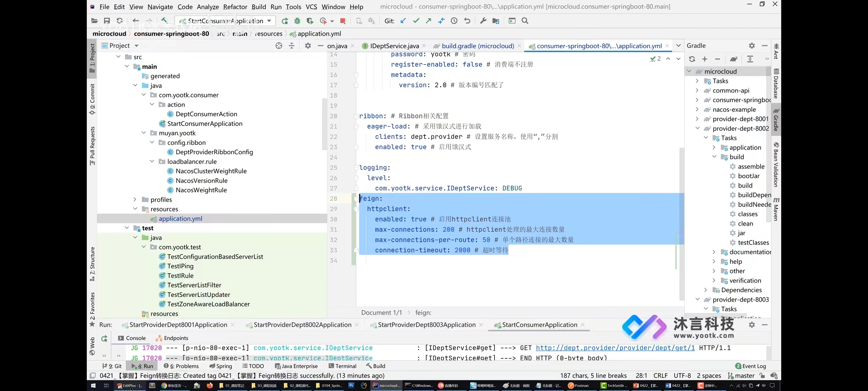Open dept.provider URL link in console

coord(615,348)
